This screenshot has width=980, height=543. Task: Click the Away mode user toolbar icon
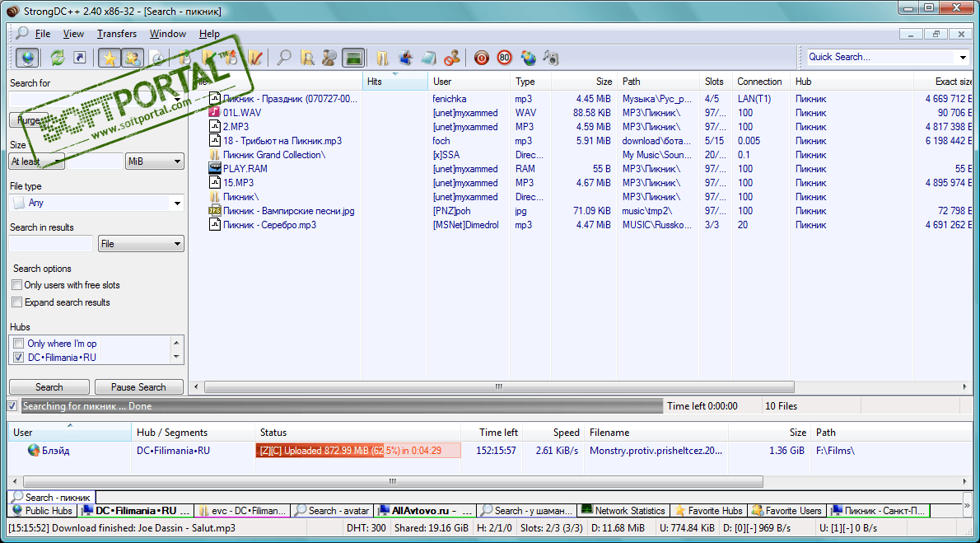click(452, 58)
